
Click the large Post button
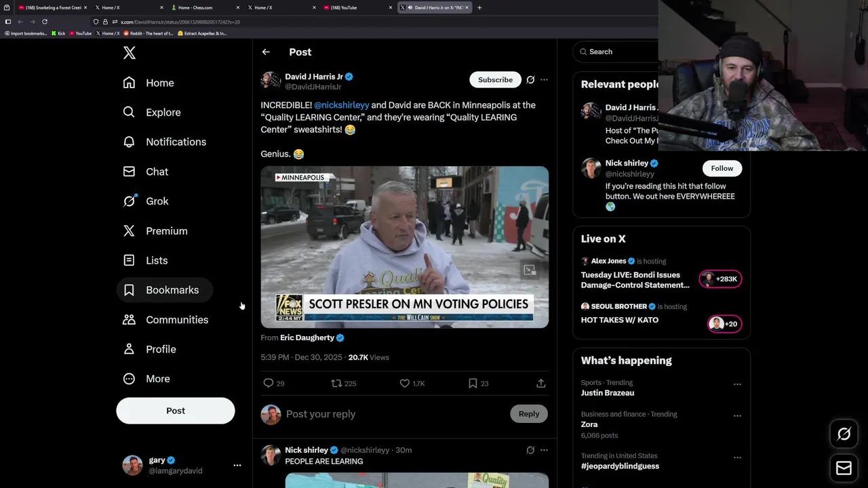coord(176,411)
